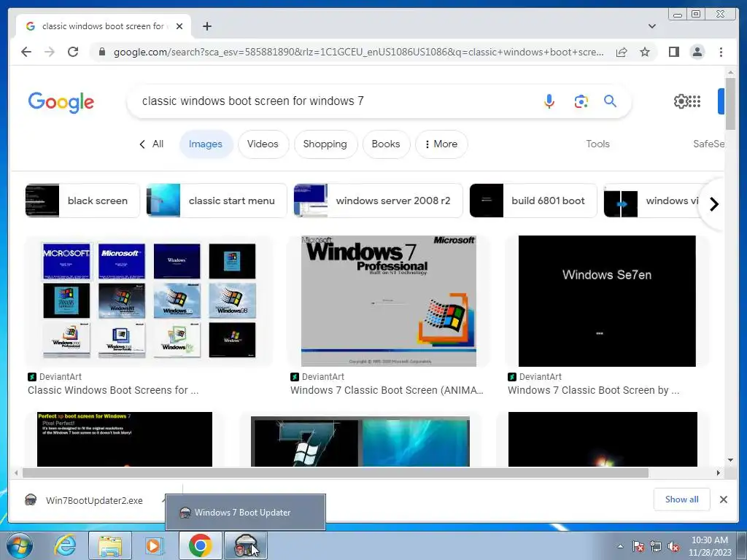Open Windows Explorer from taskbar

coord(109,545)
